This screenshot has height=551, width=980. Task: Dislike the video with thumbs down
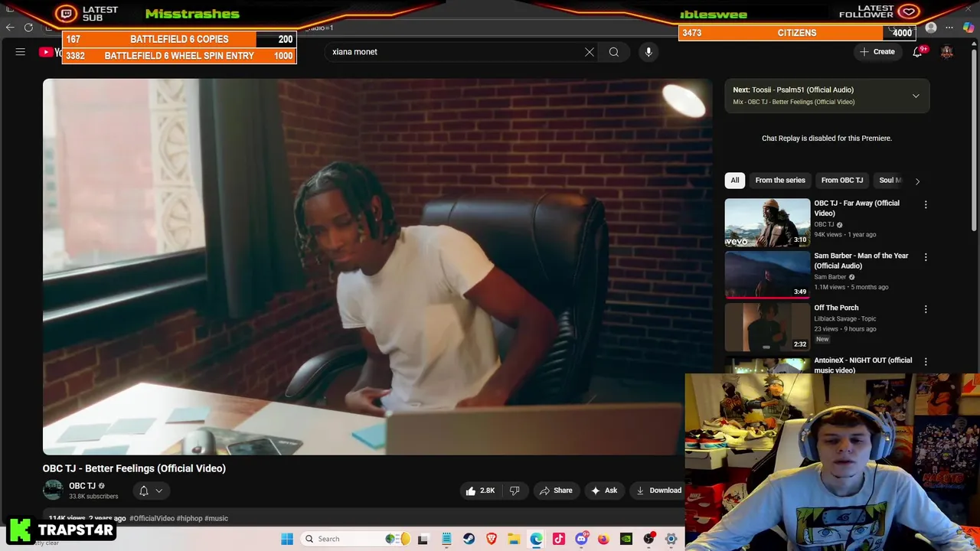coord(514,491)
